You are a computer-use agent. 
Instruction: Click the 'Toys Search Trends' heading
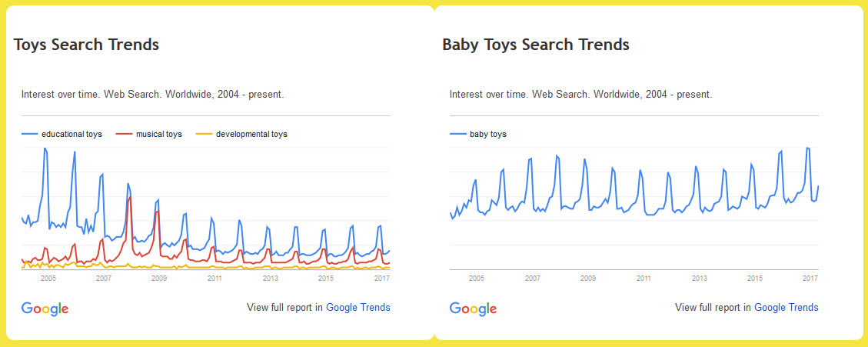(86, 45)
